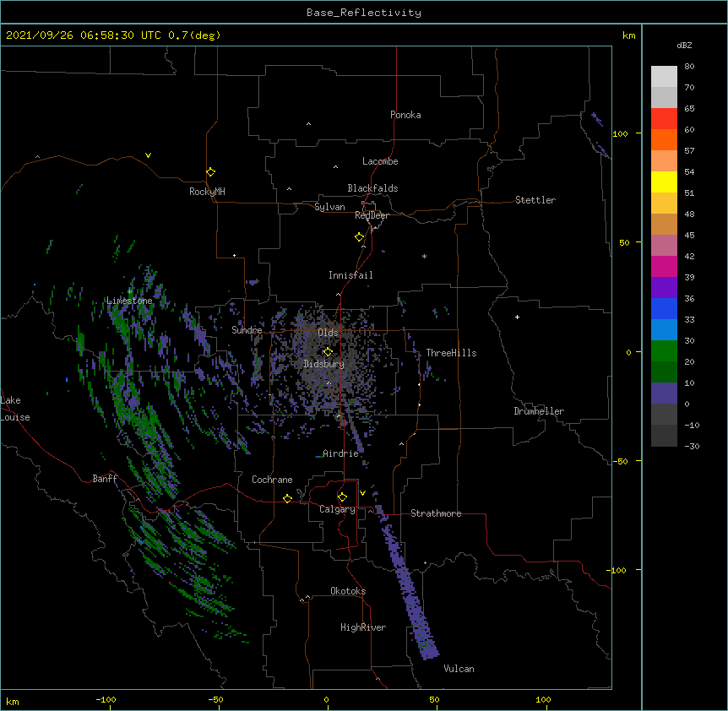Click the yellow marker south of Cochrane

[x=287, y=498]
